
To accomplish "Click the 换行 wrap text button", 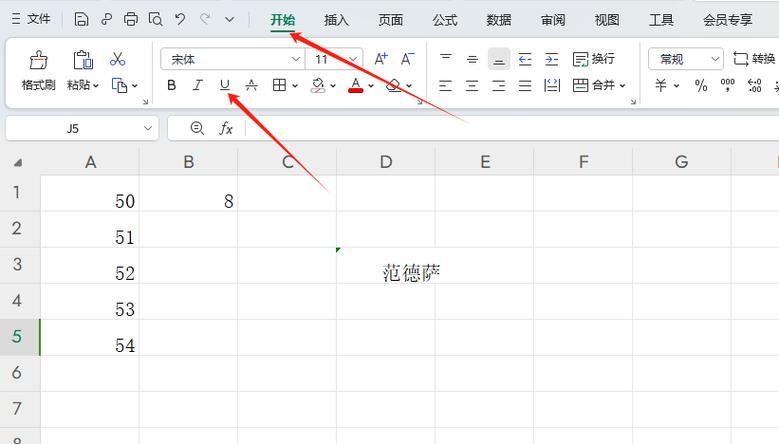I will 594,59.
